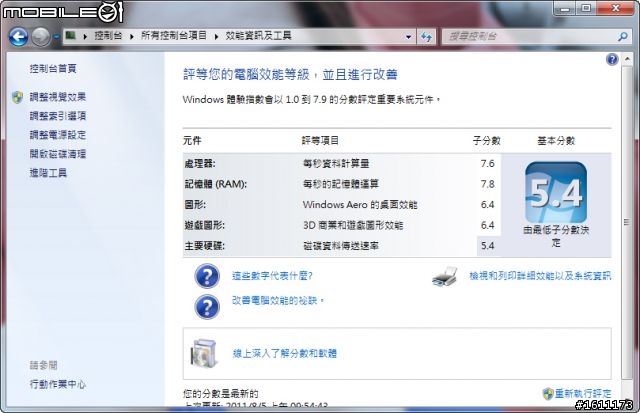Click the Refresh button in address bar

tap(427, 37)
